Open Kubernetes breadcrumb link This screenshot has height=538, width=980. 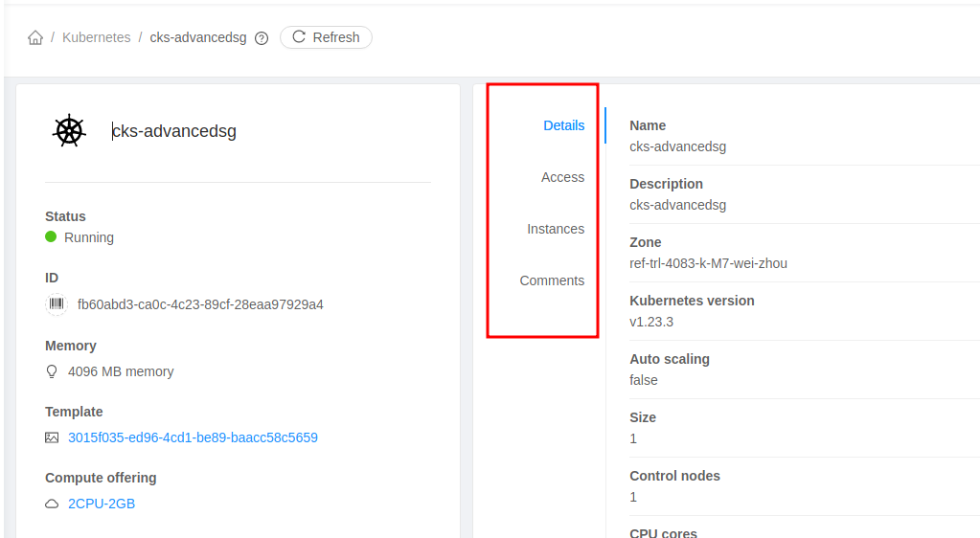coord(96,37)
